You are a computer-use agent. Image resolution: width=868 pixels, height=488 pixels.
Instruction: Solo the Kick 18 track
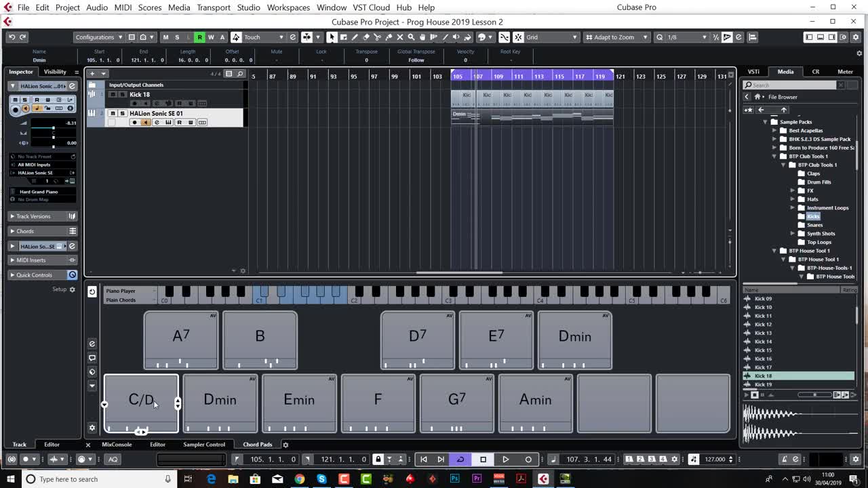click(122, 95)
